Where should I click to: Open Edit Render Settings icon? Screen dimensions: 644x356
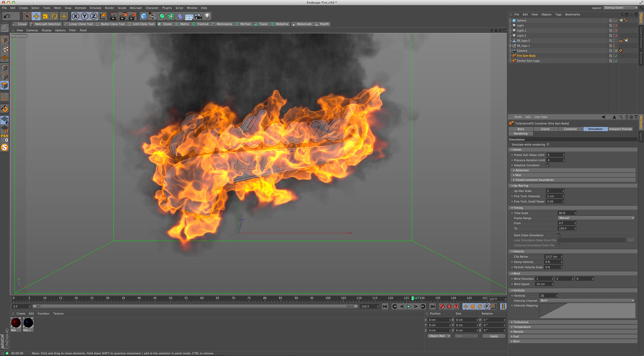[132, 16]
